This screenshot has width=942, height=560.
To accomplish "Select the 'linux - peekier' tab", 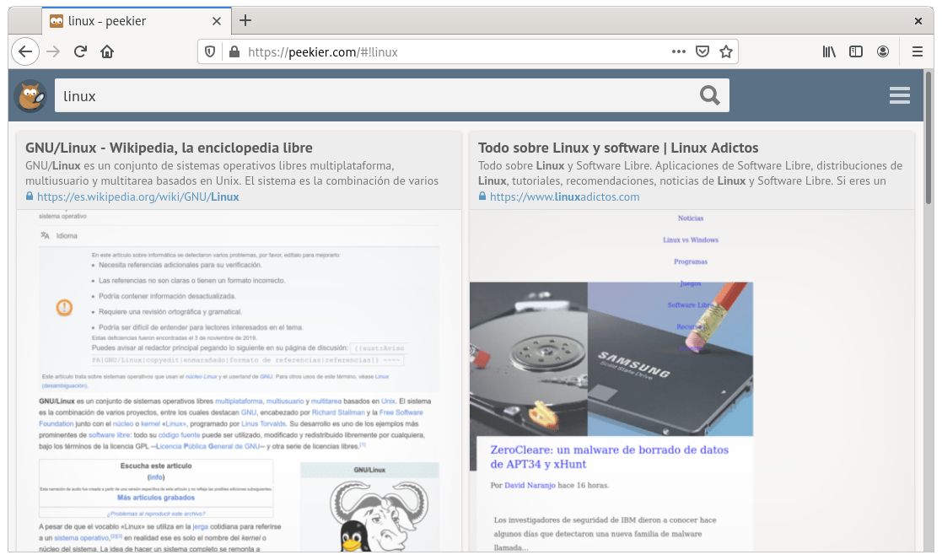I will pyautogui.click(x=126, y=21).
